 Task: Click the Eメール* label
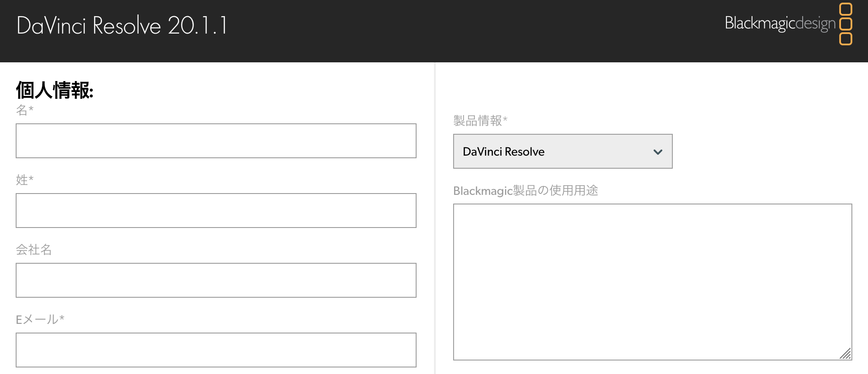pyautogui.click(x=40, y=320)
